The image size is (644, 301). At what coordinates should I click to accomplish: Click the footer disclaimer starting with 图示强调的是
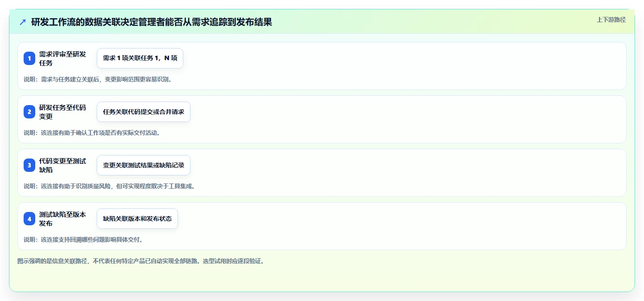pos(141,261)
